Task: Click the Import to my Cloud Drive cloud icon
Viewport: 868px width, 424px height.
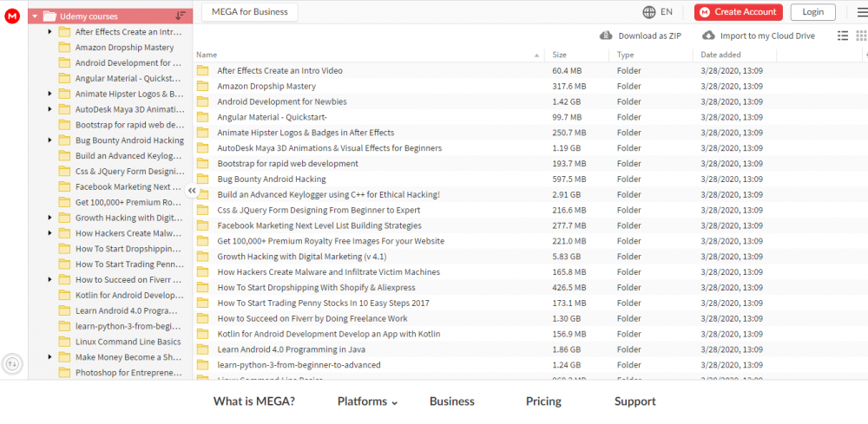Action: tap(708, 36)
